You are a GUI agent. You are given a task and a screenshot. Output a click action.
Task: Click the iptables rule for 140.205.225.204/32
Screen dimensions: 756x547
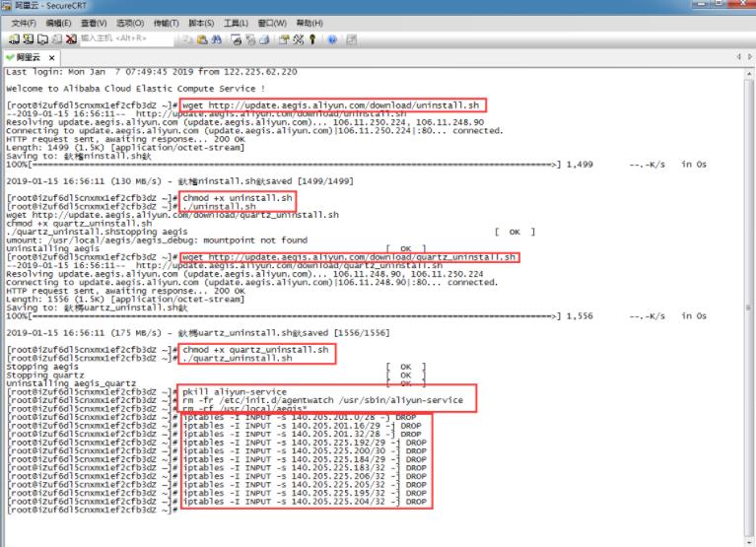click(305, 502)
